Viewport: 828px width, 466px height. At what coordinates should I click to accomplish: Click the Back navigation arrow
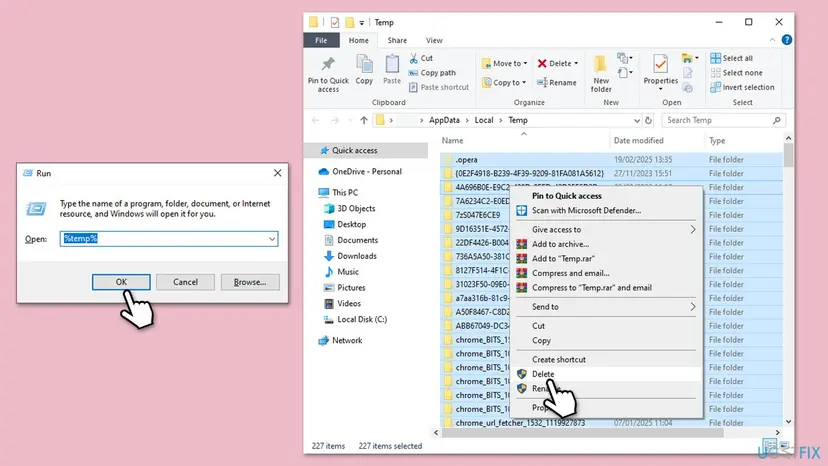click(x=316, y=120)
